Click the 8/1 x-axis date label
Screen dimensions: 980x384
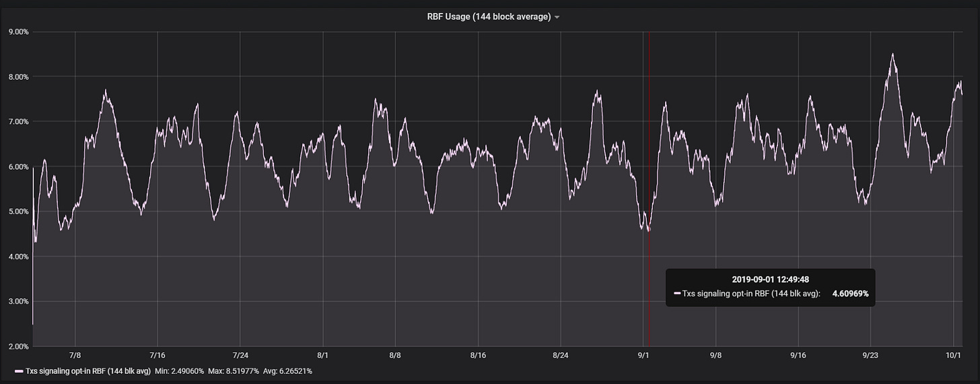point(322,355)
